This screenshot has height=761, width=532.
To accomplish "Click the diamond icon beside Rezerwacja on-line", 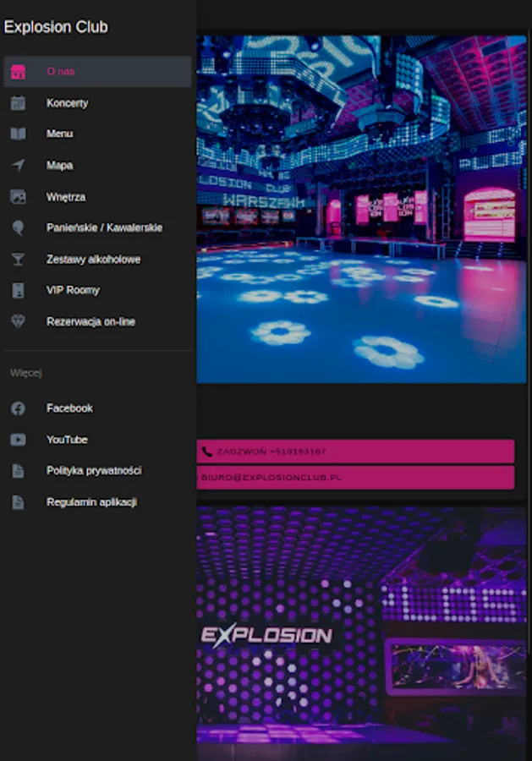I will (18, 321).
